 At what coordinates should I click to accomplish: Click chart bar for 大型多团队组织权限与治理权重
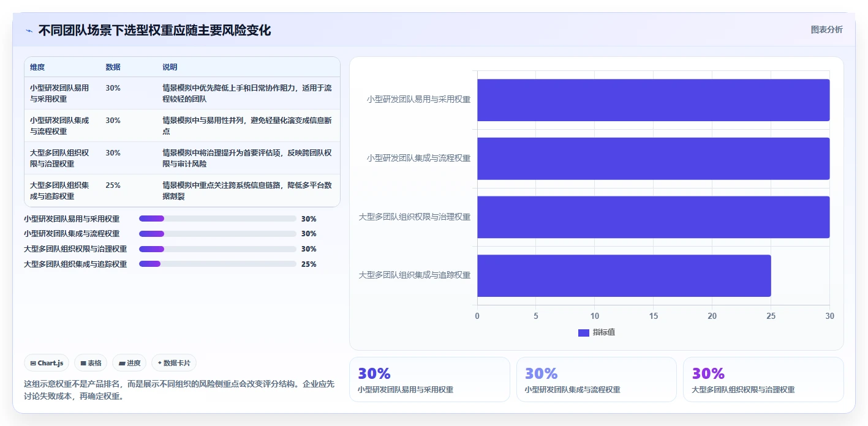(x=654, y=217)
